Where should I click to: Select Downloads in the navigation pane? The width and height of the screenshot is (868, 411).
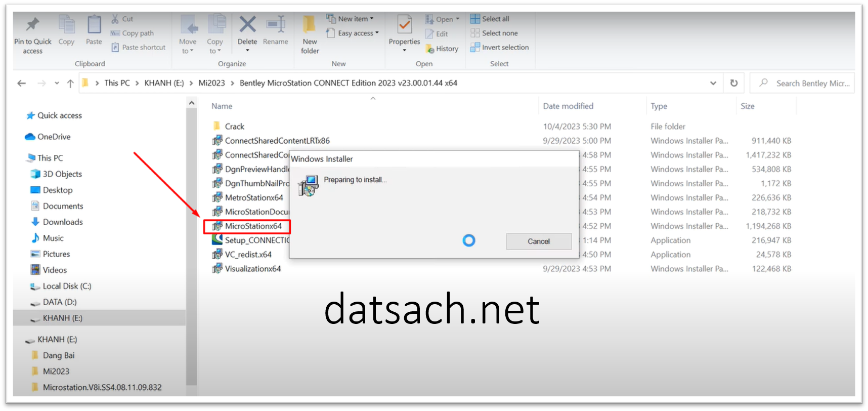pos(63,222)
